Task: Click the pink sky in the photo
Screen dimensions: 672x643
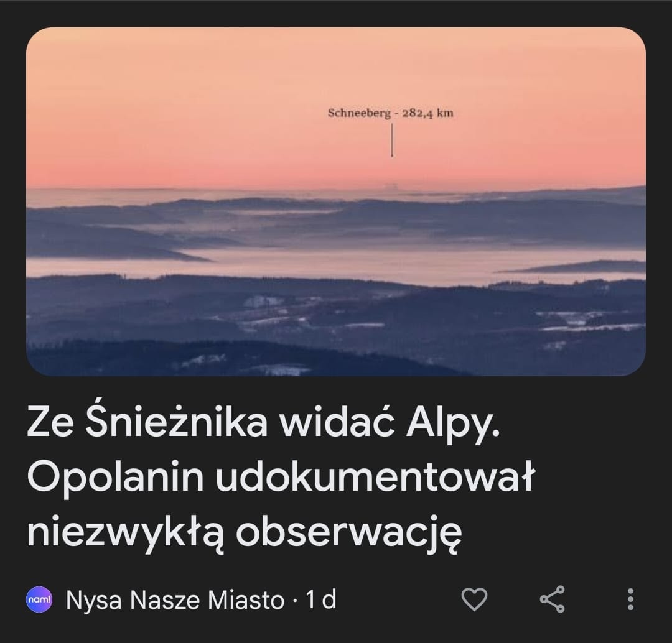Action: (x=172, y=107)
